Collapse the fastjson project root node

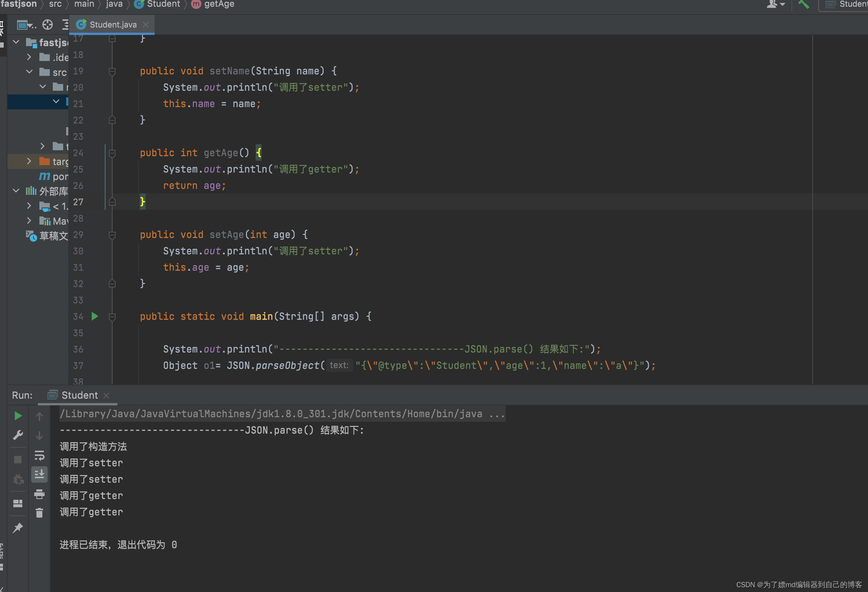16,42
